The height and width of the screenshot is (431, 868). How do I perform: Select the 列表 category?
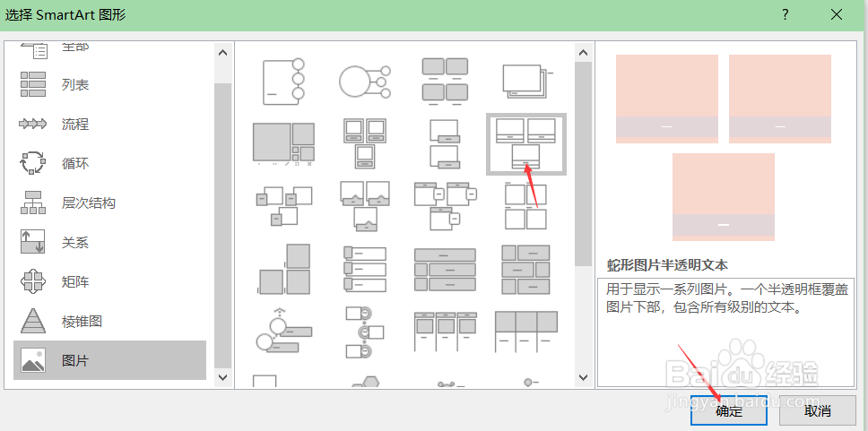point(109,84)
